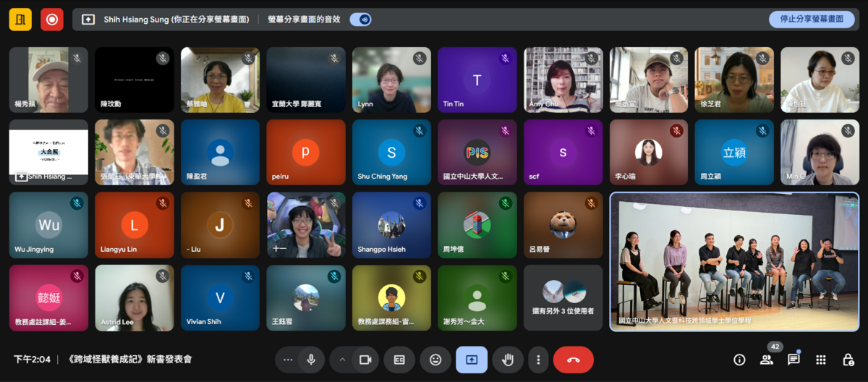This screenshot has height=382, width=868.
Task: Open audio settings via three-dots beside mic
Action: (x=289, y=360)
